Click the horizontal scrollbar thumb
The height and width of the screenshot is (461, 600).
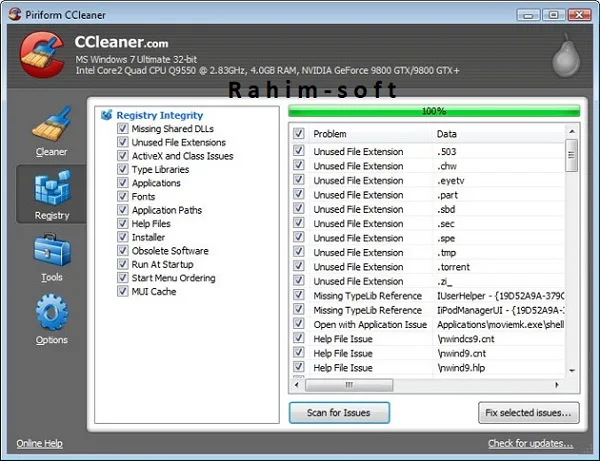point(349,385)
